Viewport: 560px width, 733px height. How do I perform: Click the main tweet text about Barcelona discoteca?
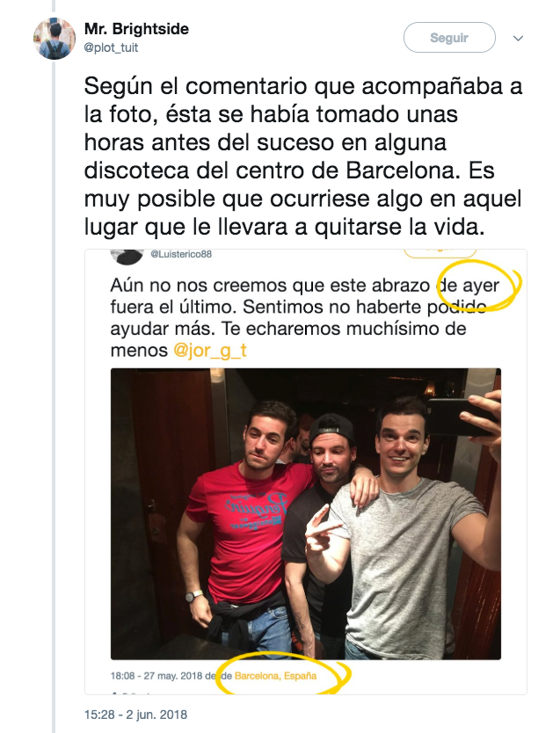pos(303,156)
